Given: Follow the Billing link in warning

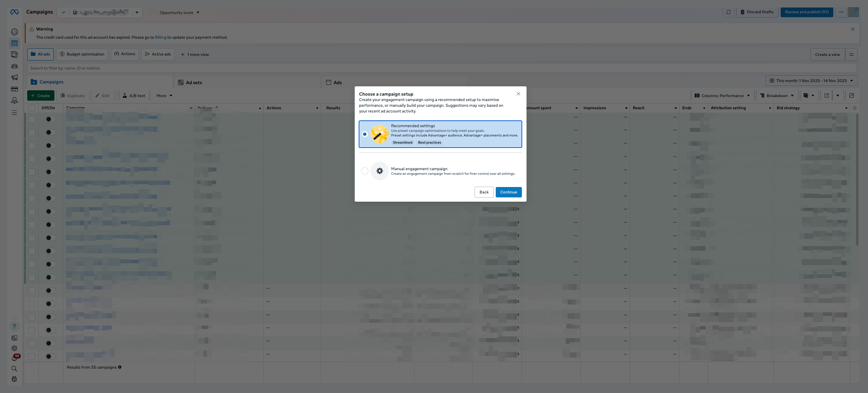Looking at the screenshot, I should coord(160,37).
